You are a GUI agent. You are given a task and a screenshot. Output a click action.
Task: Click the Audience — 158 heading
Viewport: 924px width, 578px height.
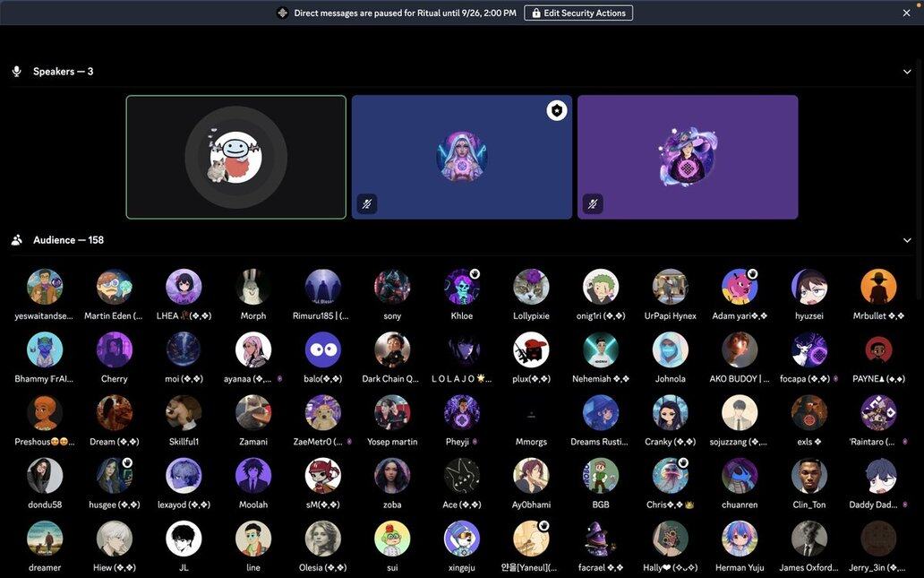[x=68, y=240]
